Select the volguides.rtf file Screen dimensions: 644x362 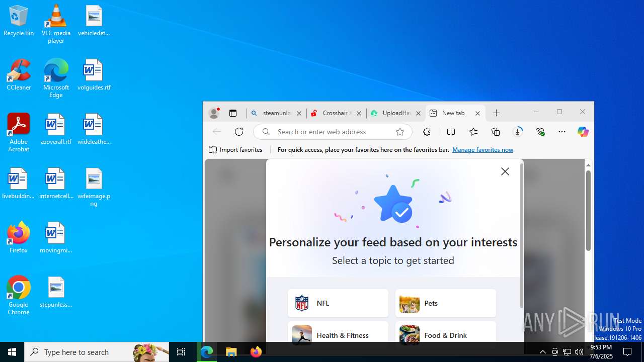tap(94, 75)
